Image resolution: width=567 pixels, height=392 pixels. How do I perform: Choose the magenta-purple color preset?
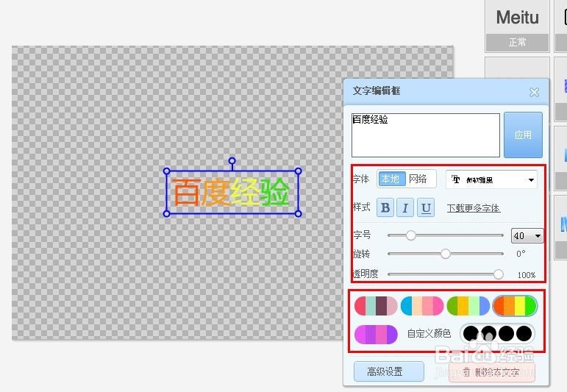[376, 334]
